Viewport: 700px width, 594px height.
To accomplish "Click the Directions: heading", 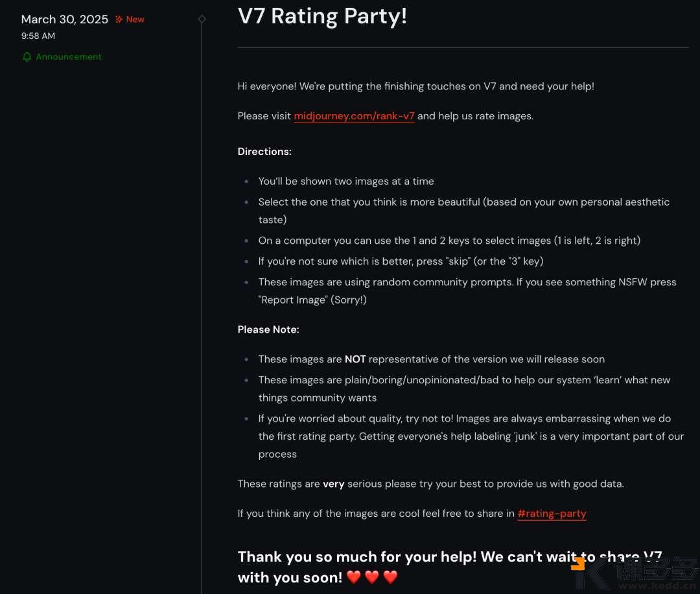I will tap(264, 152).
